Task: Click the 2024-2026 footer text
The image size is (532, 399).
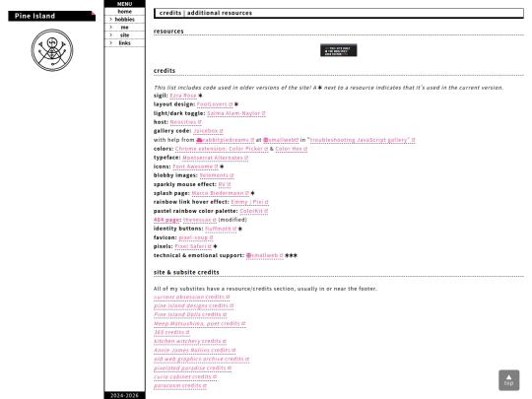Action: click(124, 396)
